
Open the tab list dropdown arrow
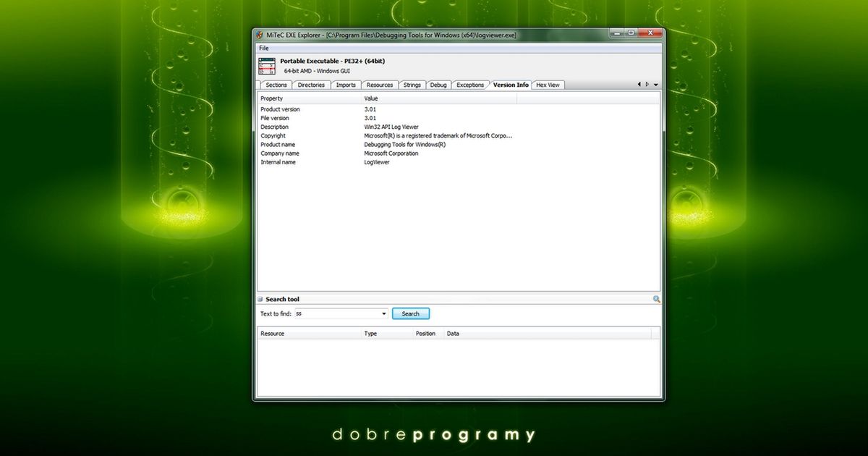655,85
